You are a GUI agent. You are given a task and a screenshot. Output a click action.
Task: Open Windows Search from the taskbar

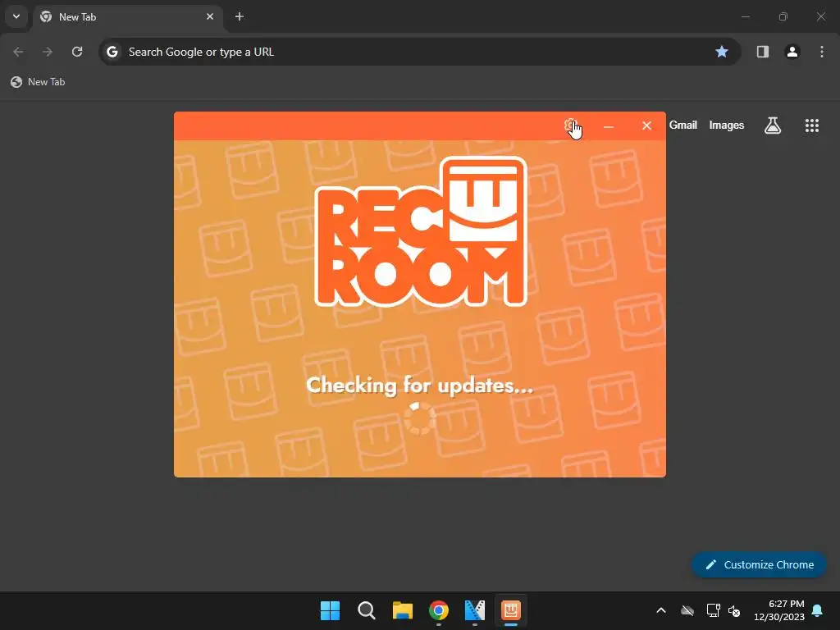367,610
